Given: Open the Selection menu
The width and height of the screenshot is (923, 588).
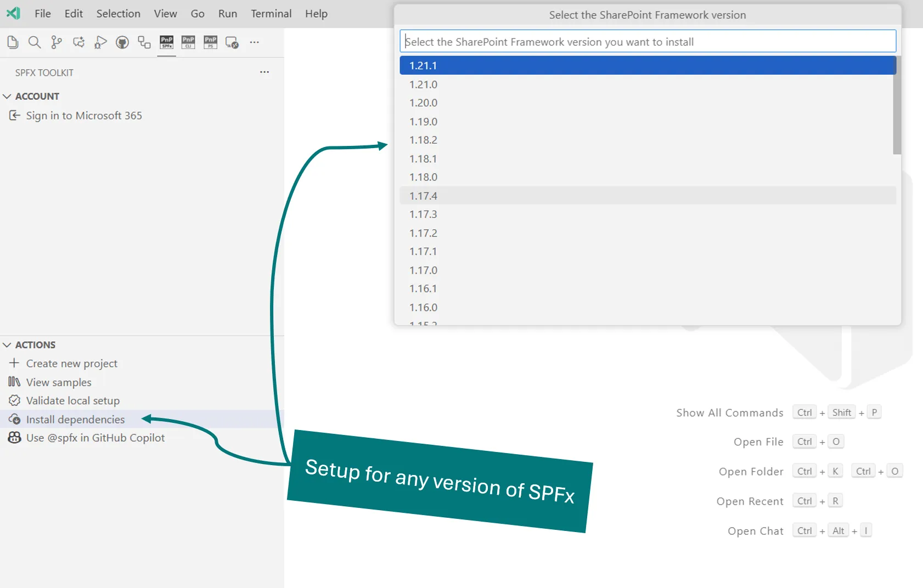Looking at the screenshot, I should (119, 14).
